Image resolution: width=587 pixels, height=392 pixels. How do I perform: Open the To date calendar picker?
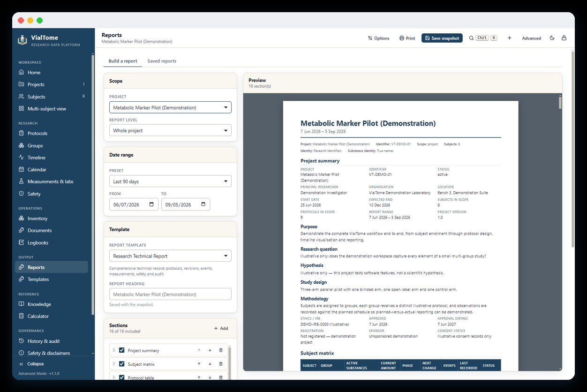pyautogui.click(x=203, y=204)
